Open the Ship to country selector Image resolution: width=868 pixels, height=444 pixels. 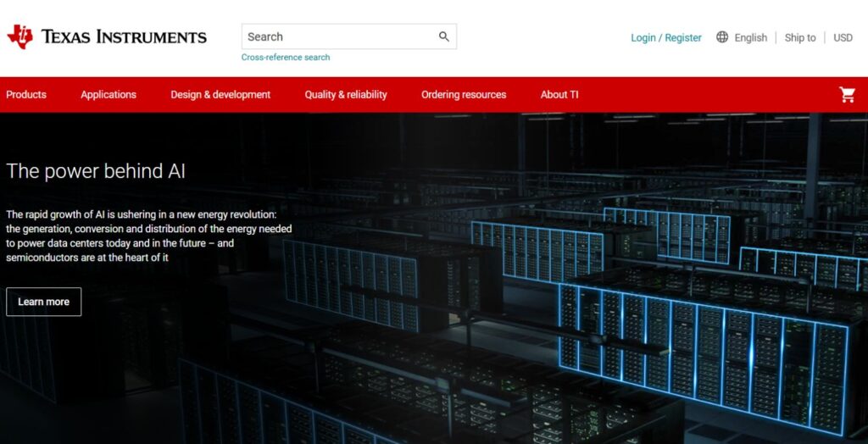(799, 37)
